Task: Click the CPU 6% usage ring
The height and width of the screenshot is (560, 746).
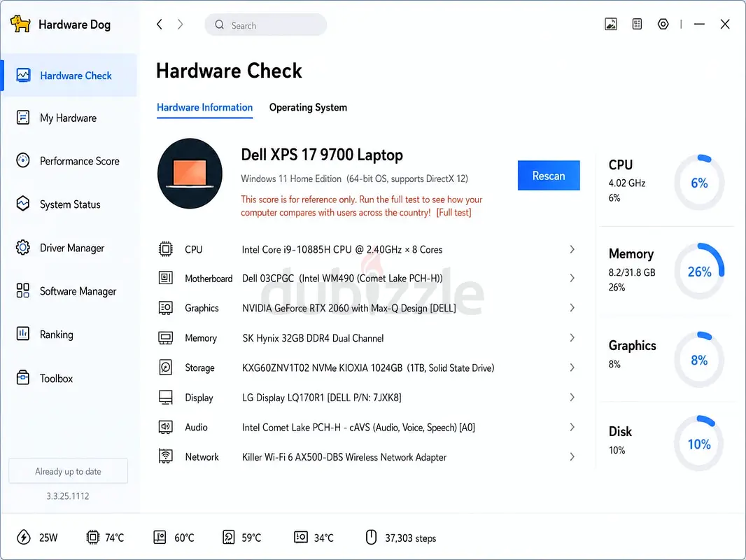Action: pos(699,182)
